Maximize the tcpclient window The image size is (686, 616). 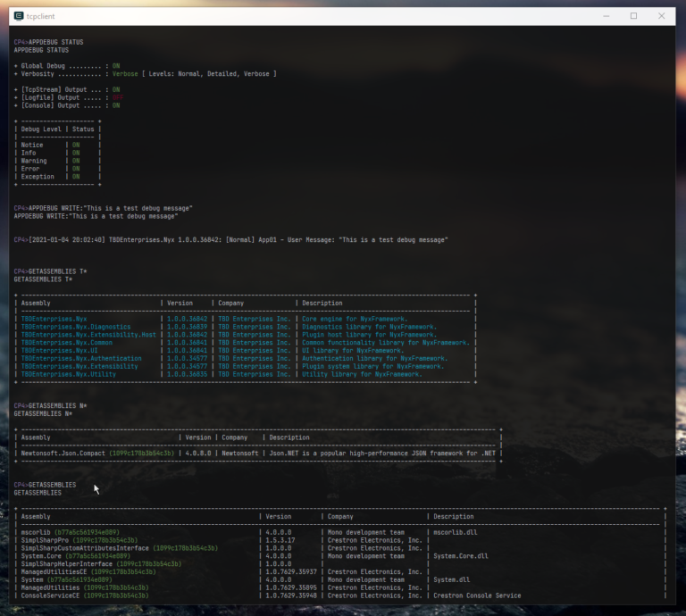pos(634,15)
